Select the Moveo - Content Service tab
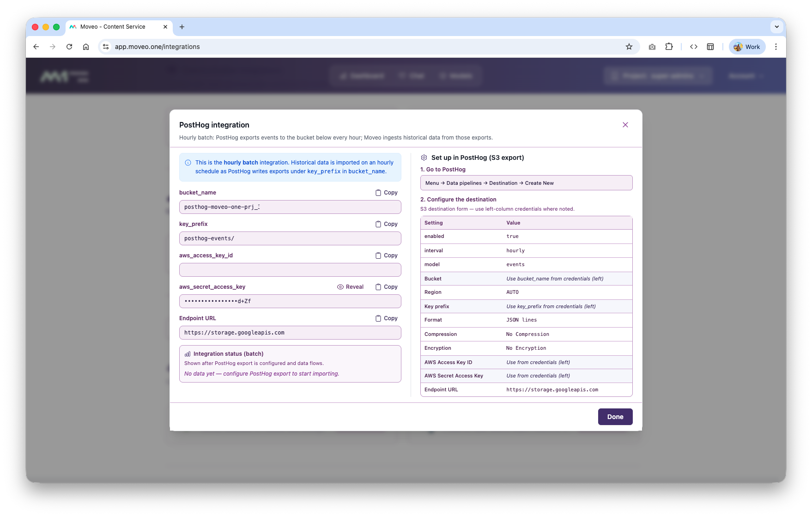812x517 pixels. (x=119, y=27)
